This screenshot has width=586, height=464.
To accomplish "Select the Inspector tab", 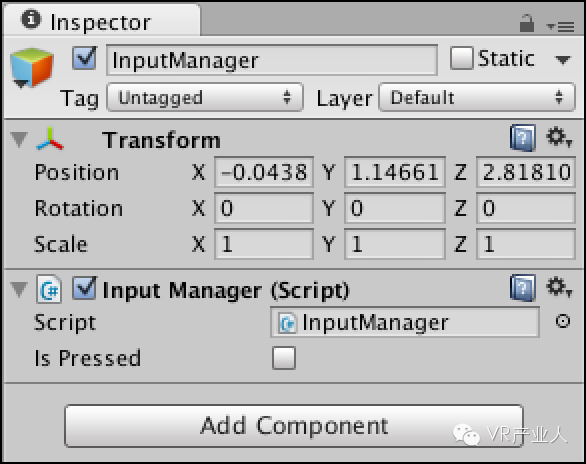I will click(x=101, y=21).
